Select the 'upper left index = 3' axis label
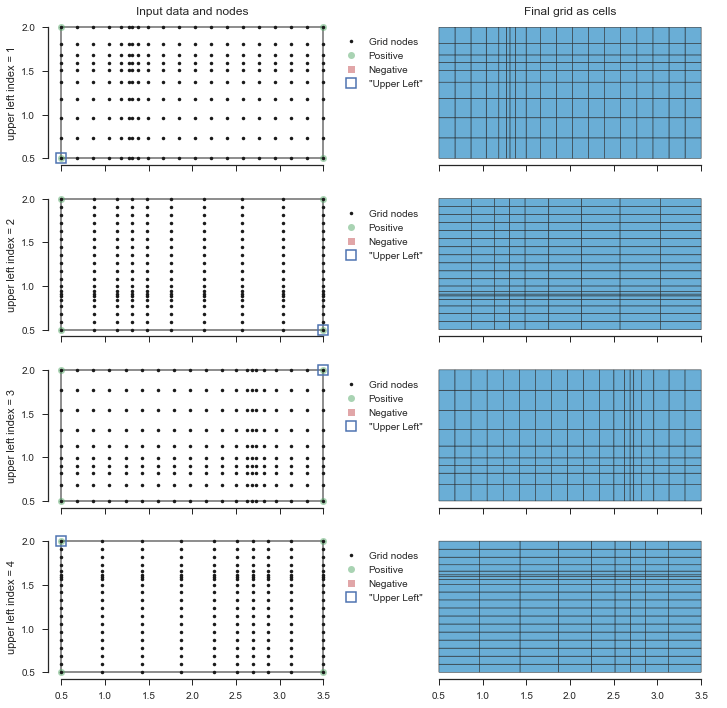 pos(10,437)
